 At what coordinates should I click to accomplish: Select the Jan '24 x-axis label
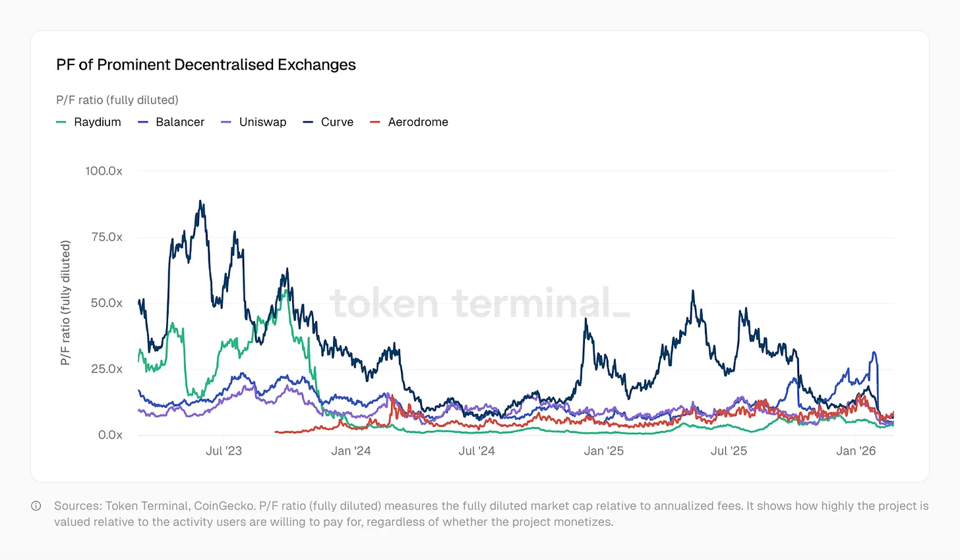coord(351,451)
